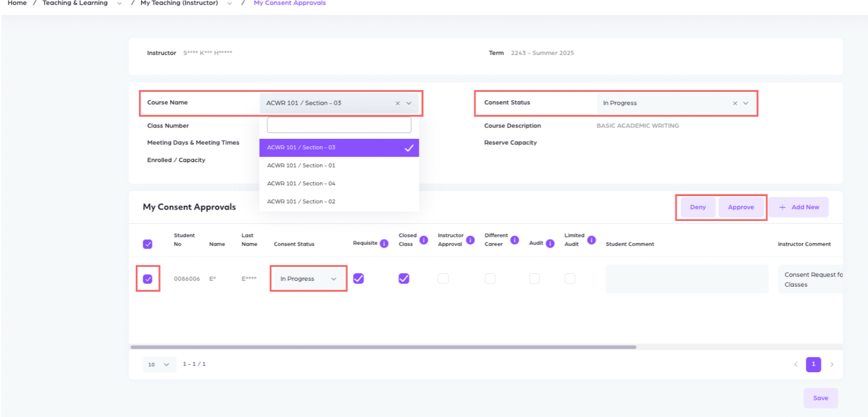Expand the rows-per-page dropdown showing 10

[x=159, y=365]
